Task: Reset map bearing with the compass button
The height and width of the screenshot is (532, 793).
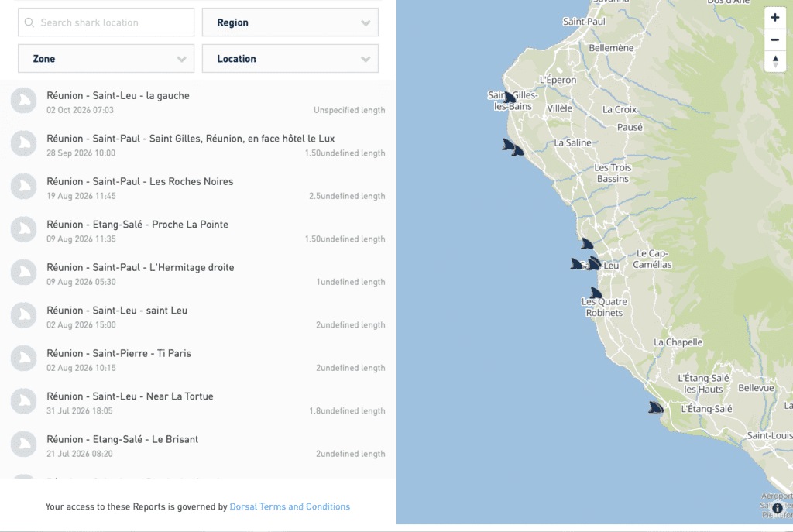Action: point(774,62)
